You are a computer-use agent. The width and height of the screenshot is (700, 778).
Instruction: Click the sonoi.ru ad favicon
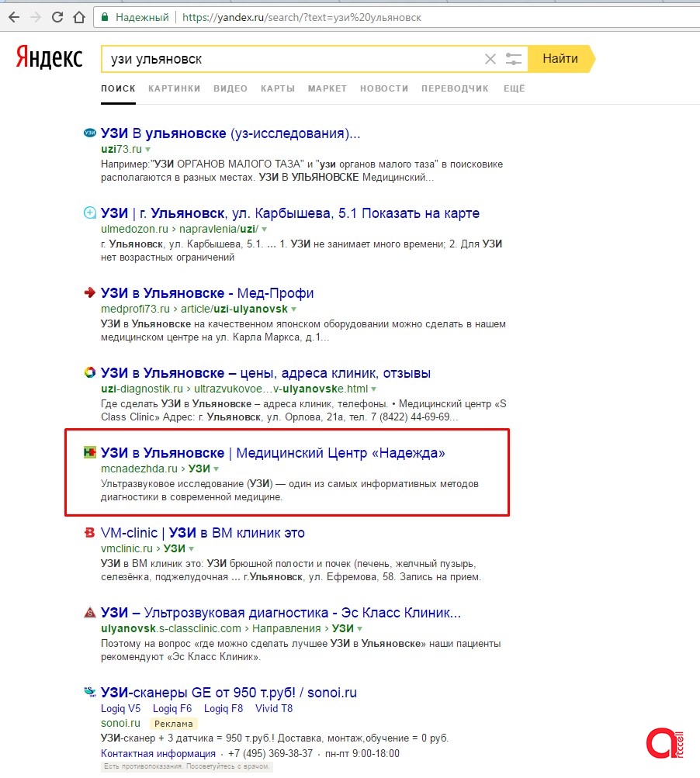[90, 692]
